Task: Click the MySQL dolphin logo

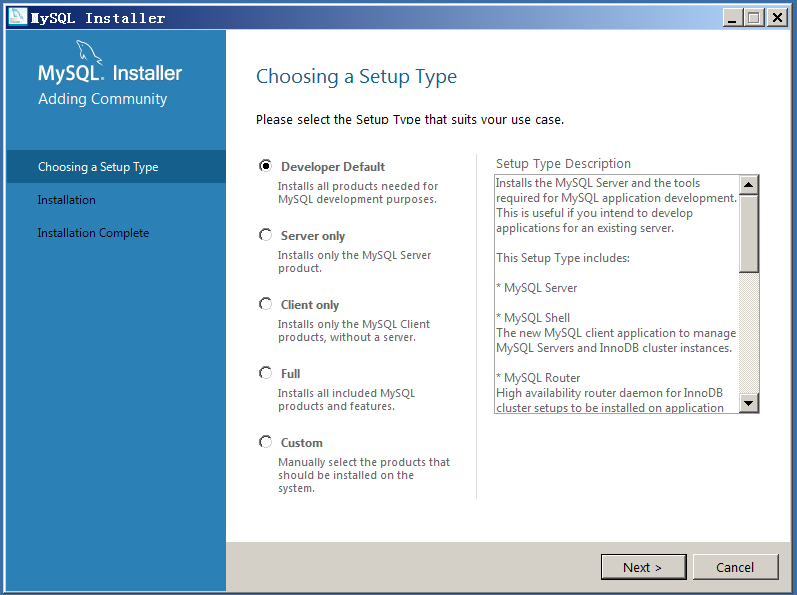Action: point(89,52)
